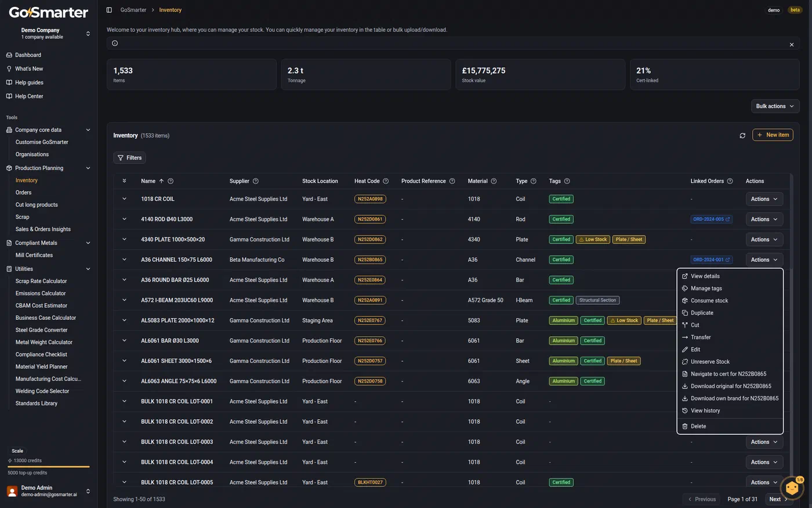Open linked order ORD-2024-005
812x508 pixels.
click(712, 219)
